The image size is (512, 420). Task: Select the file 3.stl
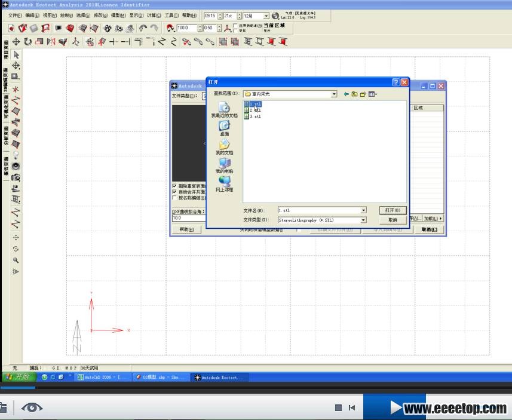pyautogui.click(x=252, y=117)
